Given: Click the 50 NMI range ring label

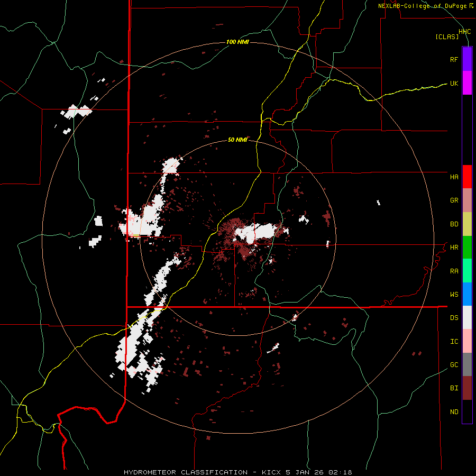Looking at the screenshot, I should (237, 140).
